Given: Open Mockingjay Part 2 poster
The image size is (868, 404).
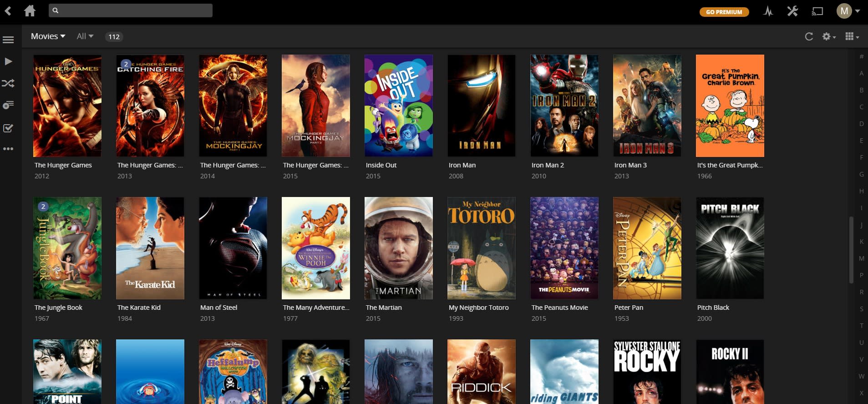Looking at the screenshot, I should (316, 106).
